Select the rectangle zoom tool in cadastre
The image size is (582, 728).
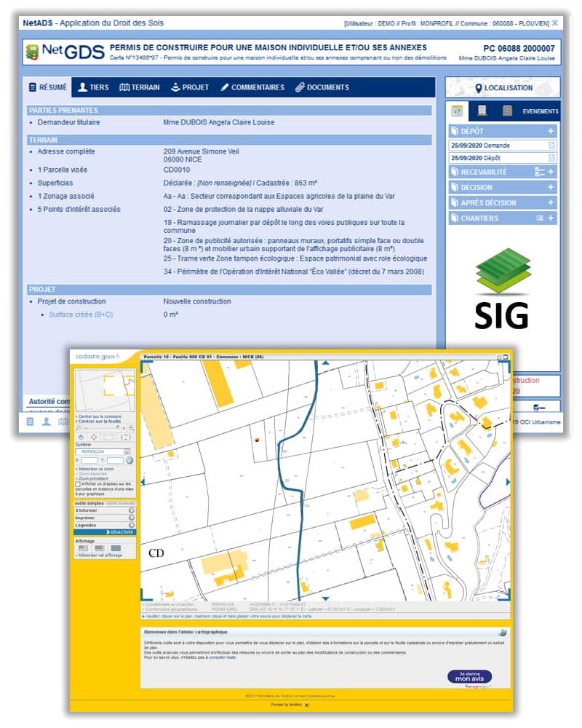tap(108, 438)
